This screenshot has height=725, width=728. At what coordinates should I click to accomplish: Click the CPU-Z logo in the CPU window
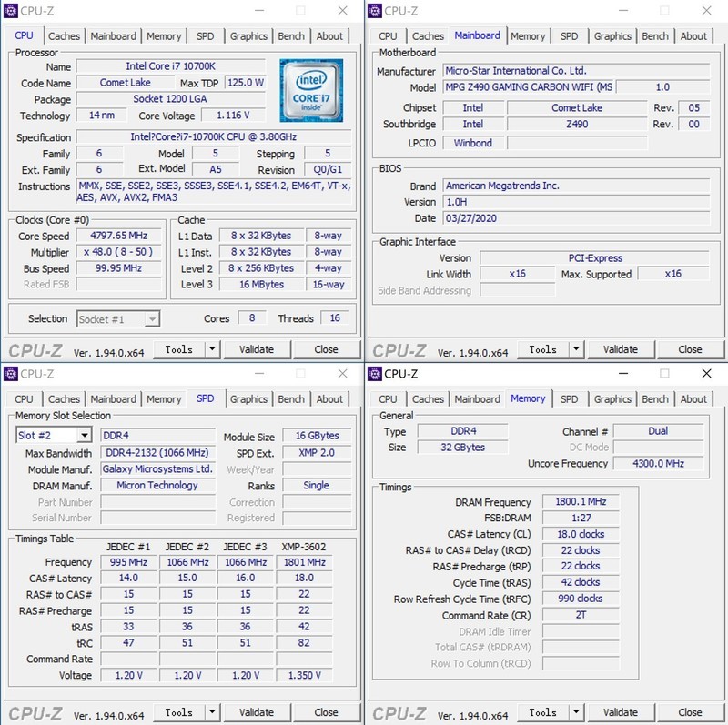(35, 348)
